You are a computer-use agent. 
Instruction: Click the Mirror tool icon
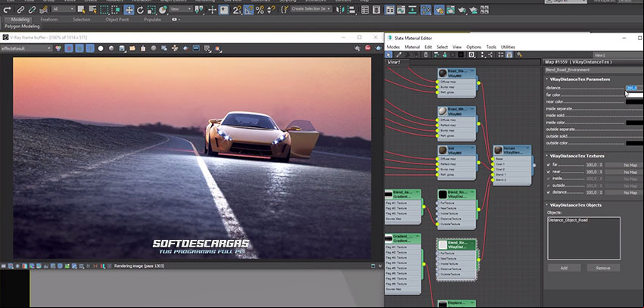(340, 10)
